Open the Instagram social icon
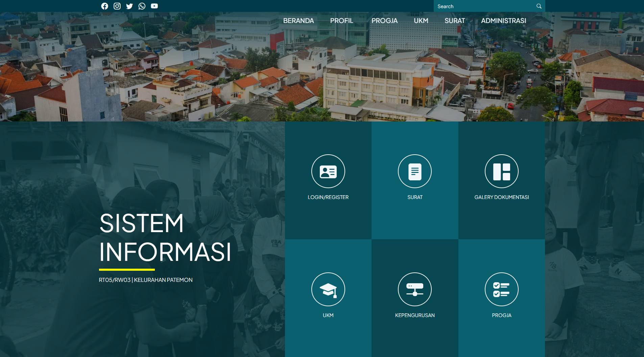 (117, 6)
